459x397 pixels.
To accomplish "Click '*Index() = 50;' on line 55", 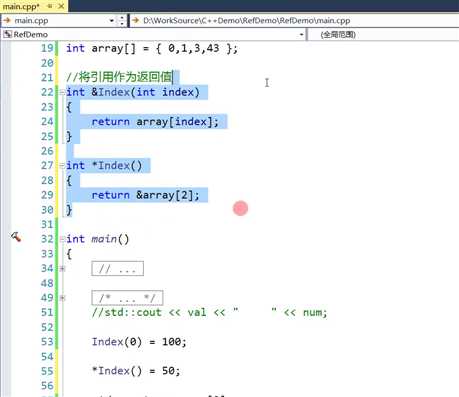I will click(x=136, y=371).
